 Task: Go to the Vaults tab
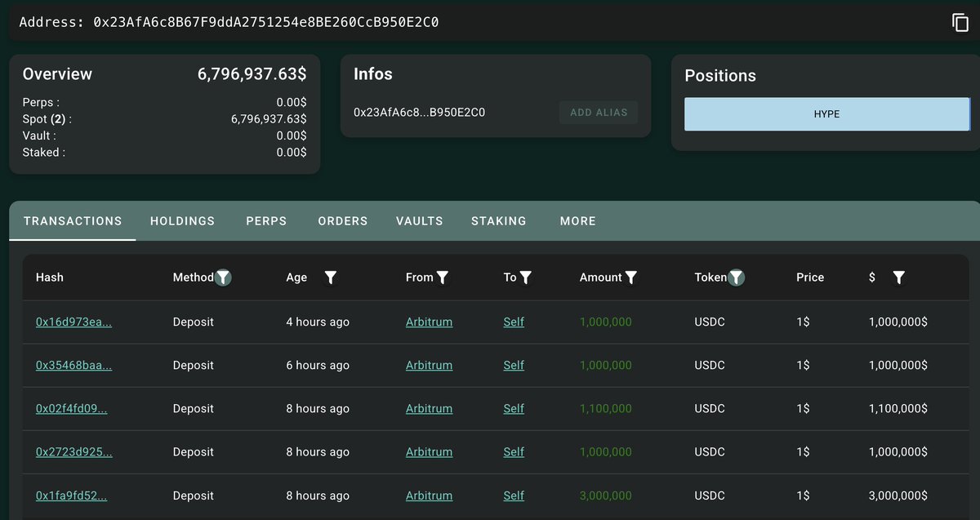pos(419,221)
